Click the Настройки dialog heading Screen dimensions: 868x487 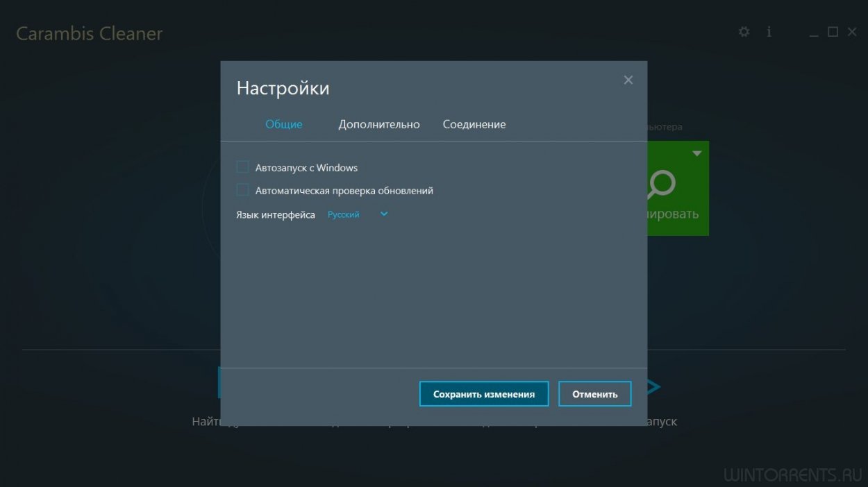(283, 88)
